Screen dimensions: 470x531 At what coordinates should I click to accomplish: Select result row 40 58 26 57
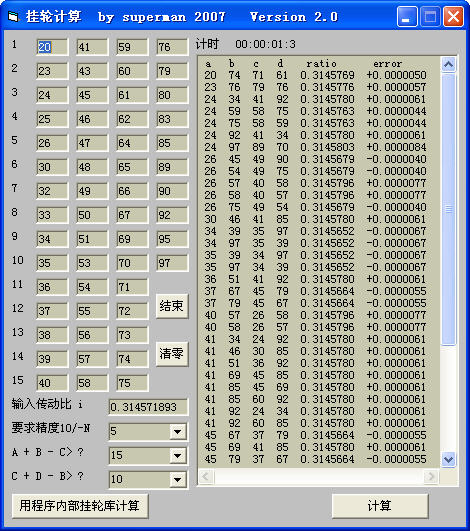pyautogui.click(x=315, y=327)
